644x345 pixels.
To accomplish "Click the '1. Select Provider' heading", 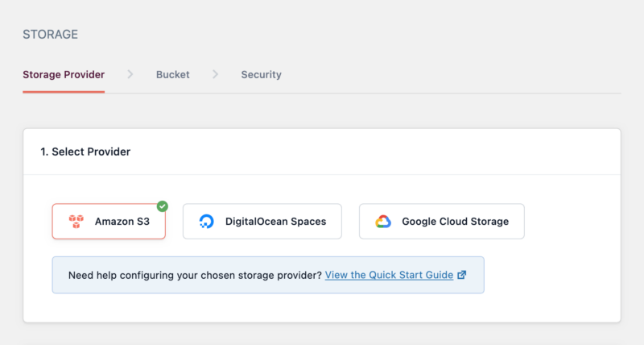I will [x=85, y=152].
